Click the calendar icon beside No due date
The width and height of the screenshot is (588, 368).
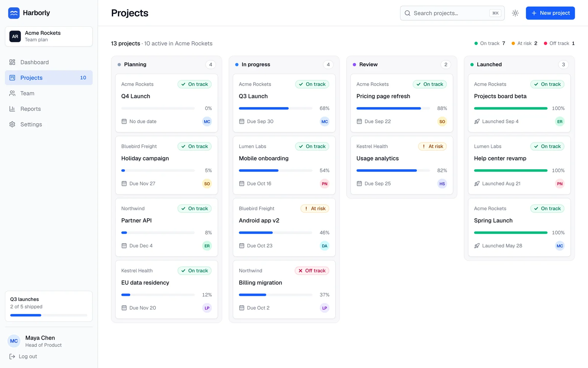pos(124,121)
